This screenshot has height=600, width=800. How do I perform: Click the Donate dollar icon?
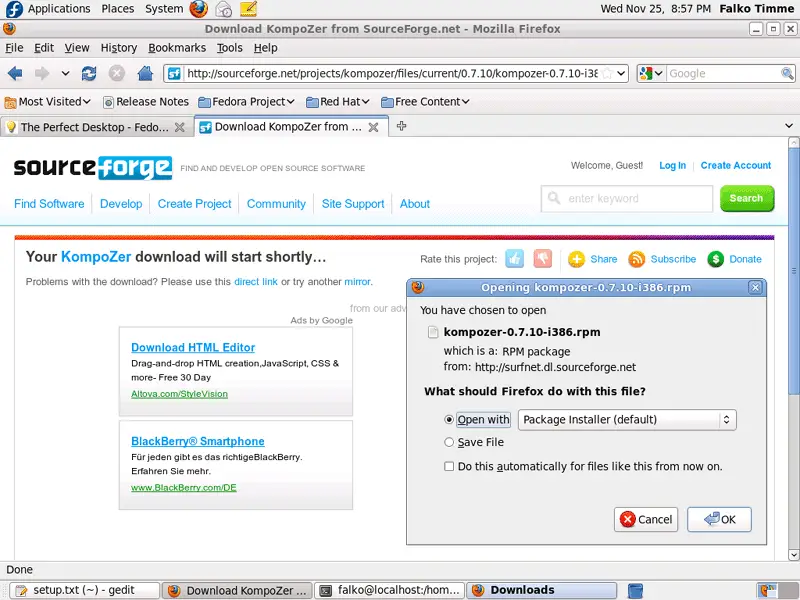pos(715,259)
